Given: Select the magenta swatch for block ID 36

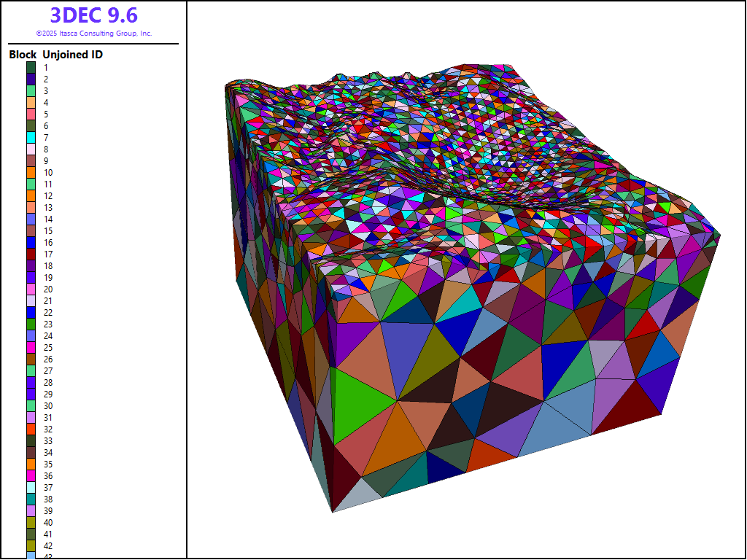Looking at the screenshot, I should 31,475.
